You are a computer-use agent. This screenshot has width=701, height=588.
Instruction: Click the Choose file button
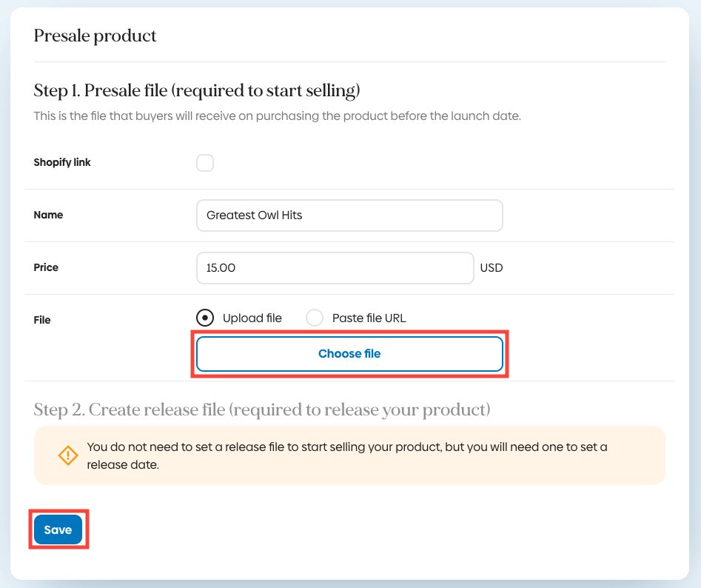coord(349,354)
